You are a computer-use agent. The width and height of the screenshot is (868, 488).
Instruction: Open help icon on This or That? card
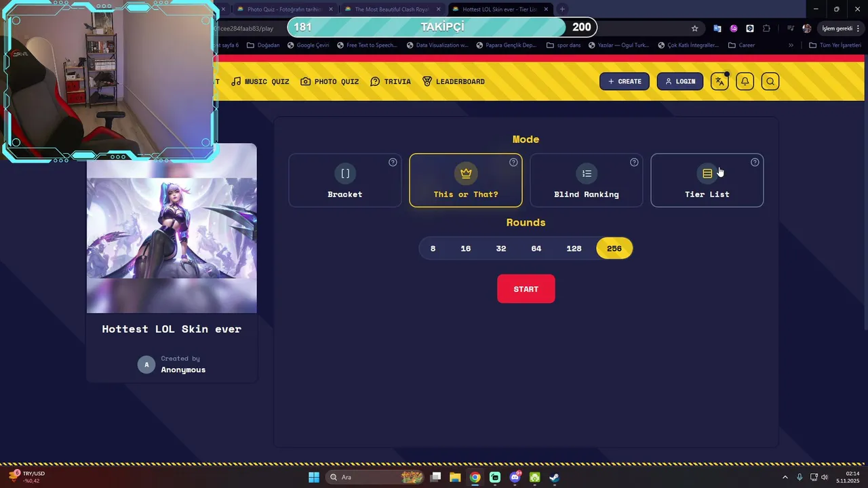tap(513, 162)
